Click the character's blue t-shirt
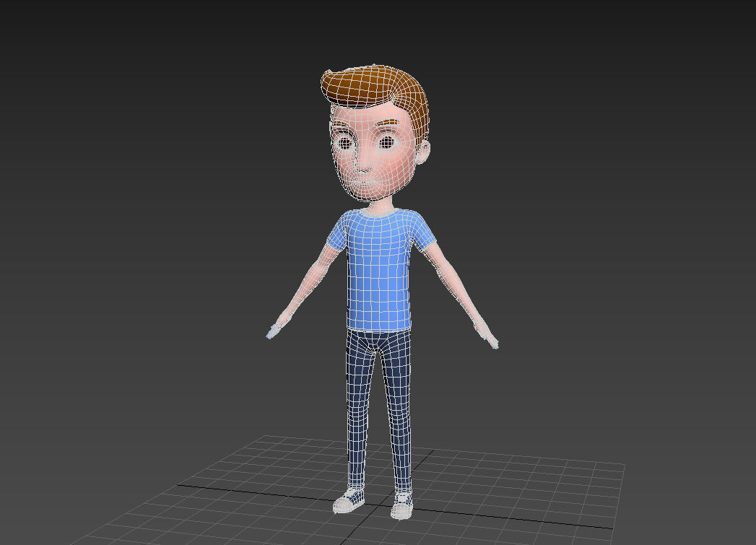This screenshot has height=545, width=756. coord(380,270)
